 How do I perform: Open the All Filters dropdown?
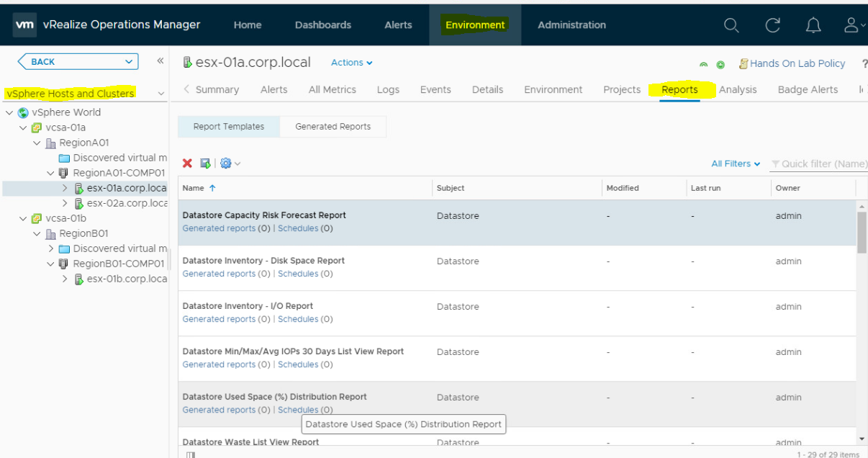click(736, 163)
